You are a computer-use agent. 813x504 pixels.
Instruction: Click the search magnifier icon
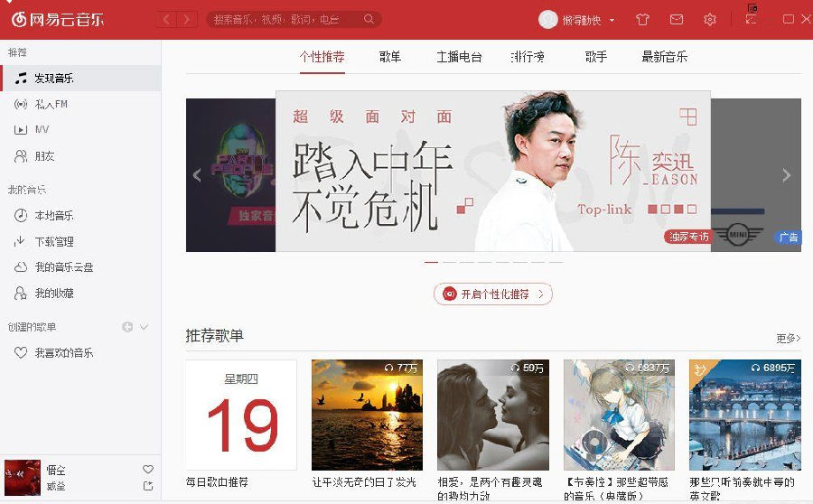[369, 19]
